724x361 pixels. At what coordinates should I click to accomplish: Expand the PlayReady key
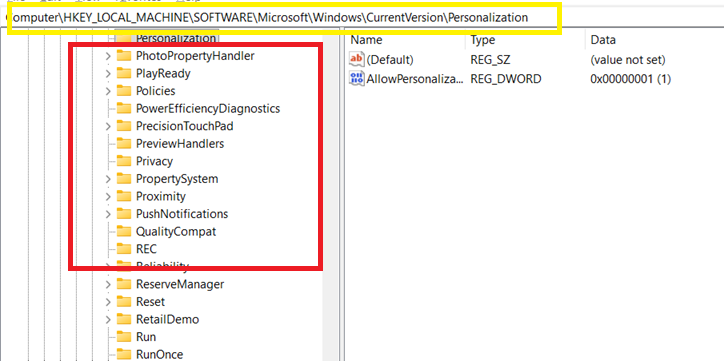click(x=108, y=74)
